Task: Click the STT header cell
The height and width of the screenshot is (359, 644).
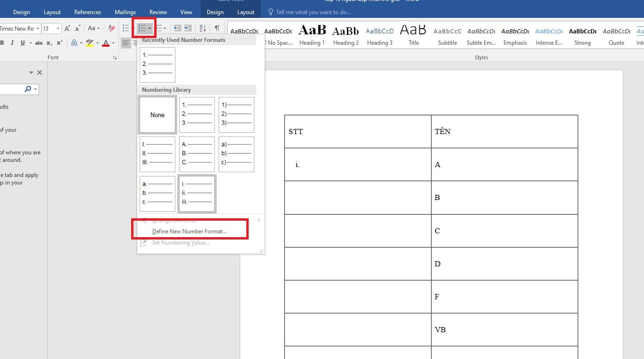Action: (358, 131)
